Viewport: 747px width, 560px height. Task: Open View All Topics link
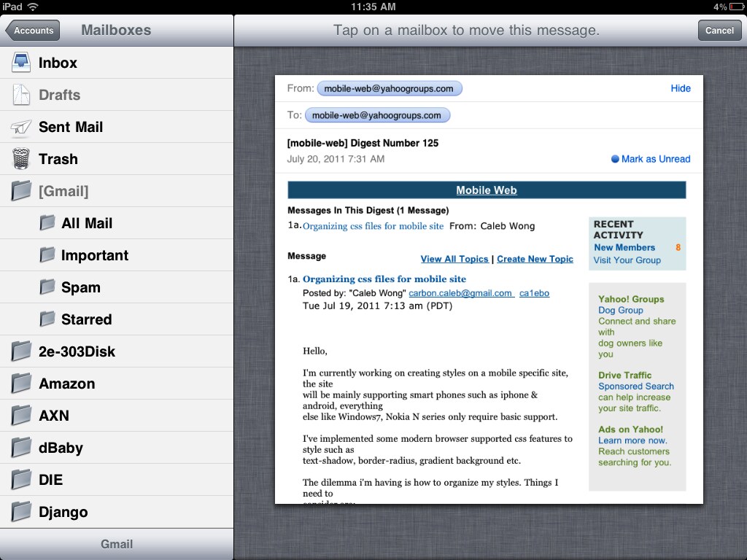[454, 259]
